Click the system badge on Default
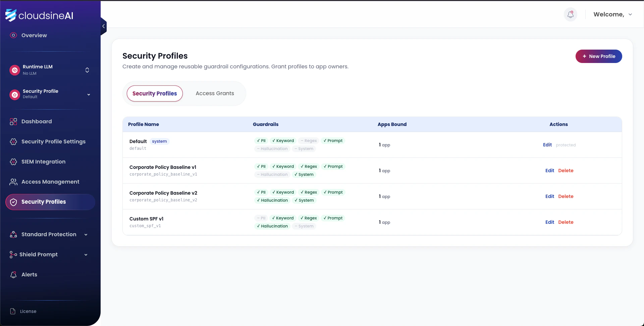This screenshot has height=326, width=644. point(159,141)
